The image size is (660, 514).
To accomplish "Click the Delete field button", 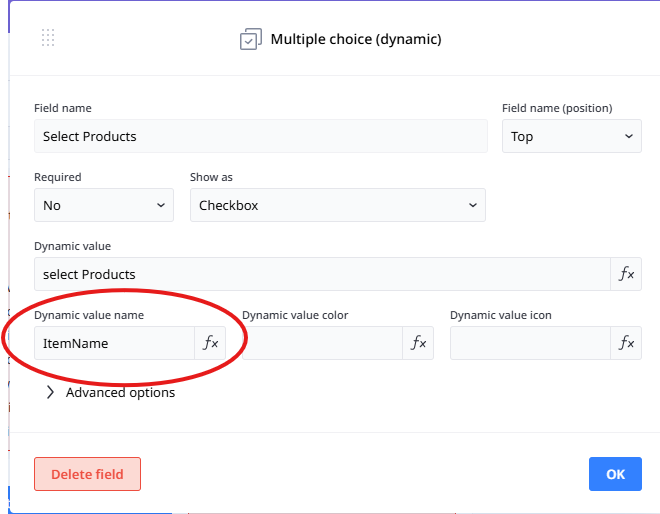I will click(x=87, y=474).
